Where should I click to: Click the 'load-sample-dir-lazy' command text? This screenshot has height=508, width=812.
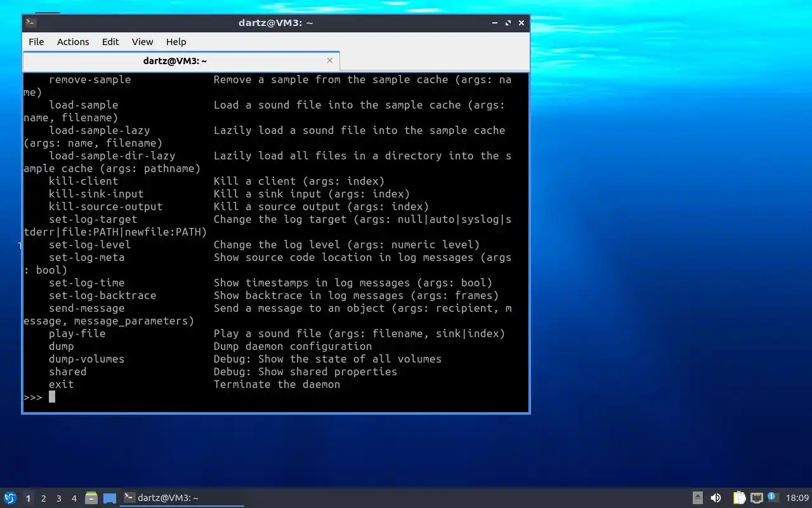pos(112,156)
